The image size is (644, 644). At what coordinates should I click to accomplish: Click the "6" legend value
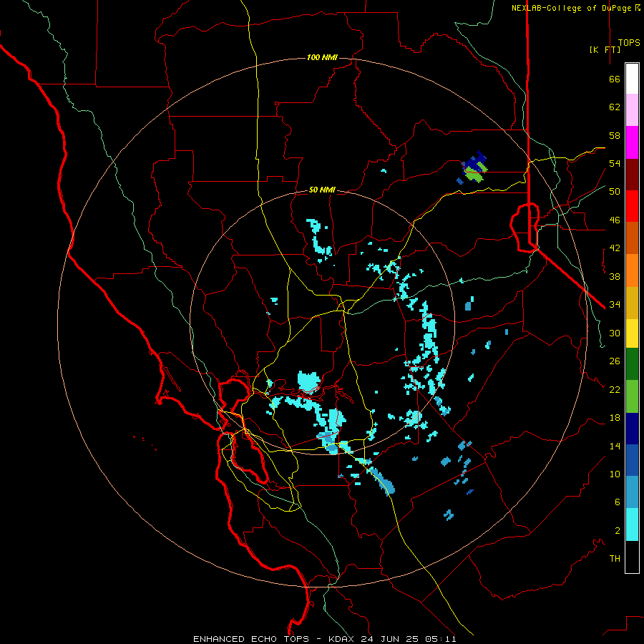point(618,502)
